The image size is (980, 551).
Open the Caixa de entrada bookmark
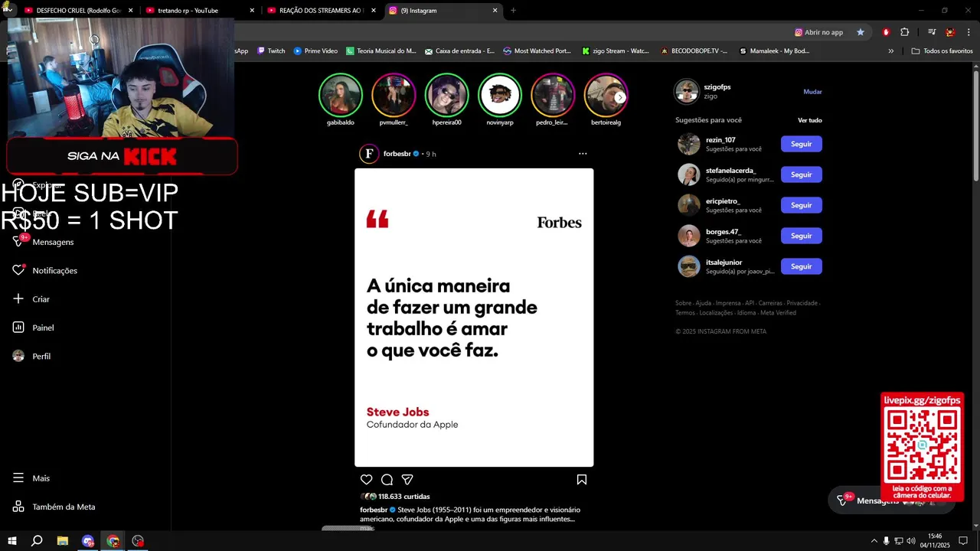tap(459, 51)
